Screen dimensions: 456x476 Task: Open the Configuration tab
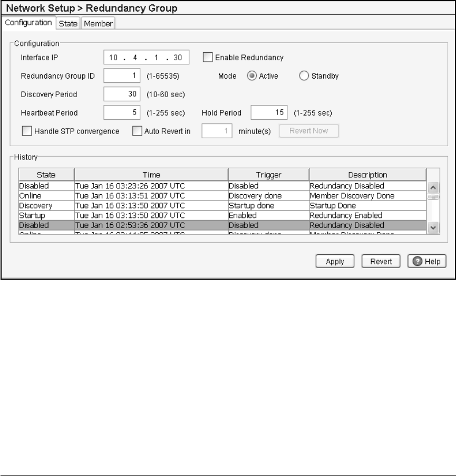tap(28, 23)
